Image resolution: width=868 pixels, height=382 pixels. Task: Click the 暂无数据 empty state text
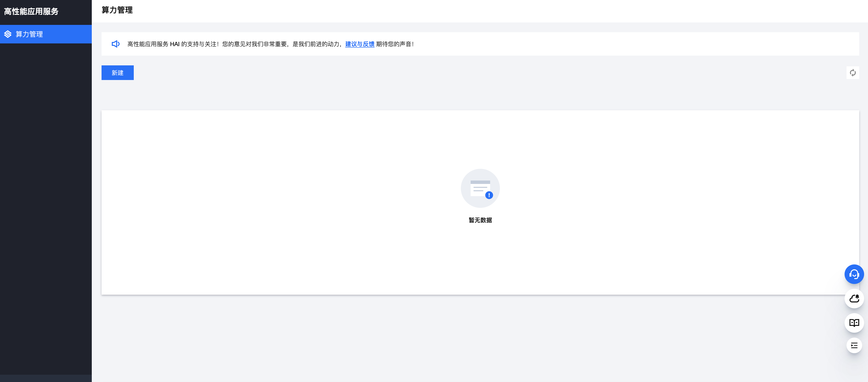coord(480,220)
